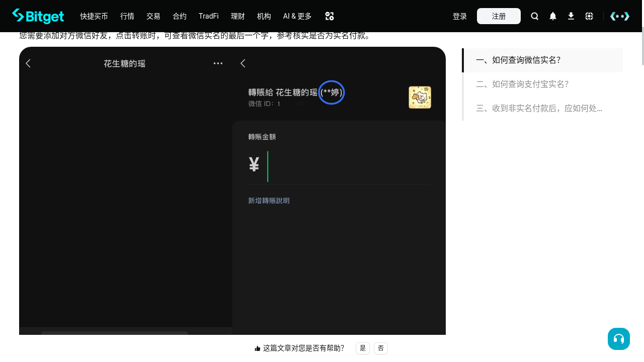Open the search magnifier icon
The image size is (644, 362).
pyautogui.click(x=535, y=16)
